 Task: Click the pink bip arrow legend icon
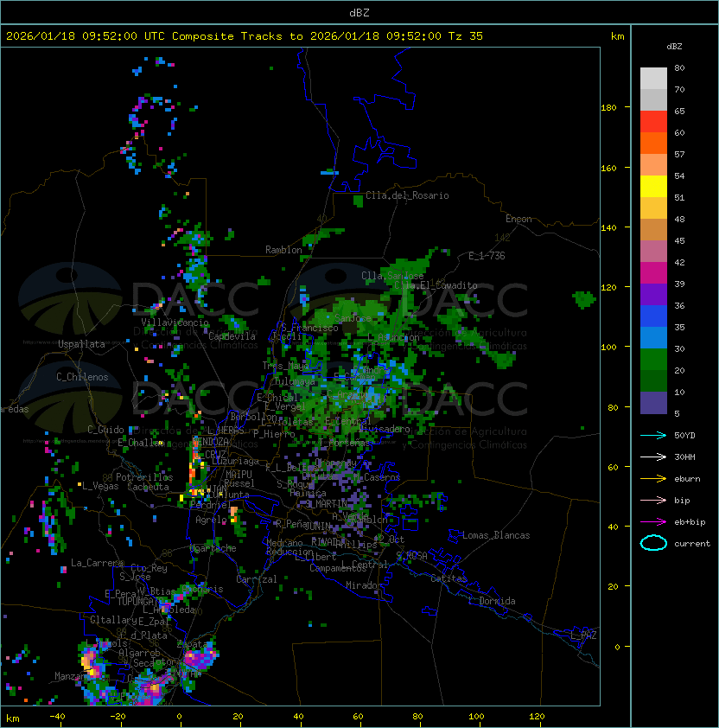click(x=653, y=500)
